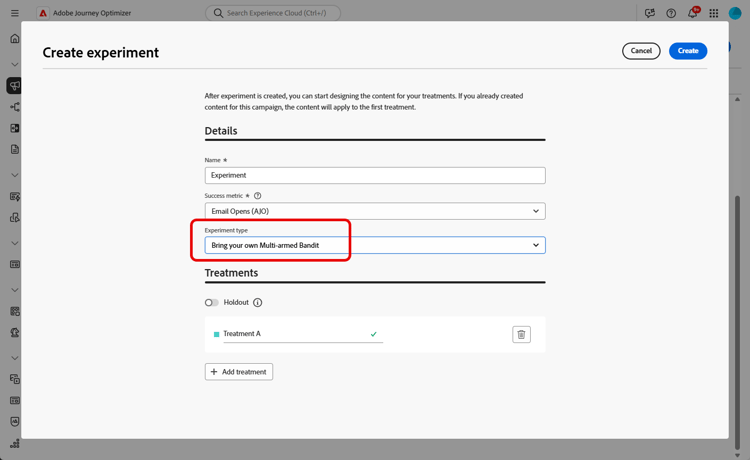This screenshot has width=750, height=460.
Task: Click the Success metric help icon
Action: 257,196
